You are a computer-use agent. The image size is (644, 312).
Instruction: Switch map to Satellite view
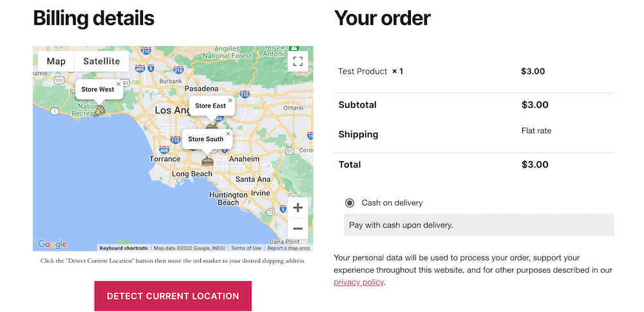101,61
